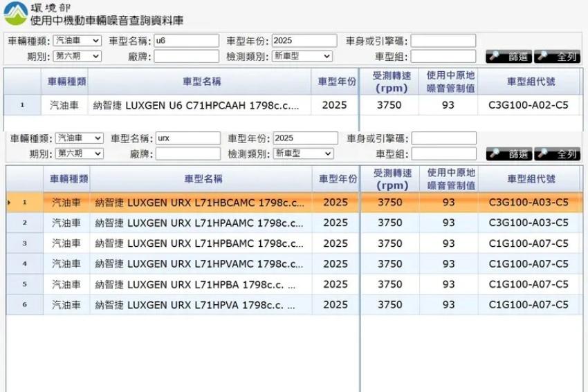588x392 pixels.
Task: Click 全列 button in the urx search form
Action: tap(558, 154)
